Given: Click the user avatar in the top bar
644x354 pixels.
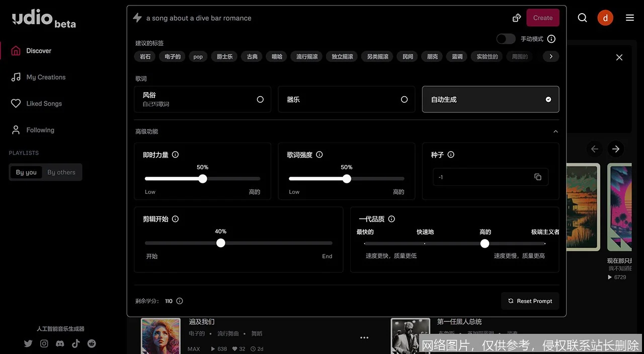Looking at the screenshot, I should 605,18.
